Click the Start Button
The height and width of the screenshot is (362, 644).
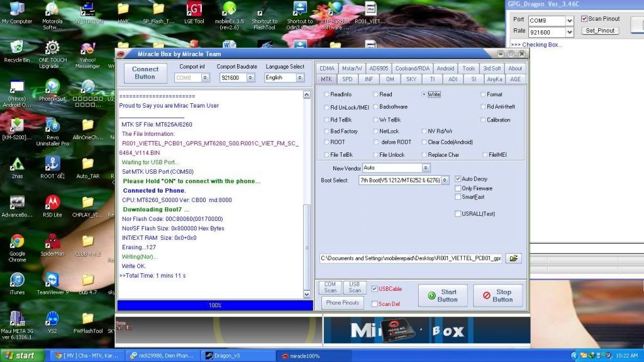point(443,295)
